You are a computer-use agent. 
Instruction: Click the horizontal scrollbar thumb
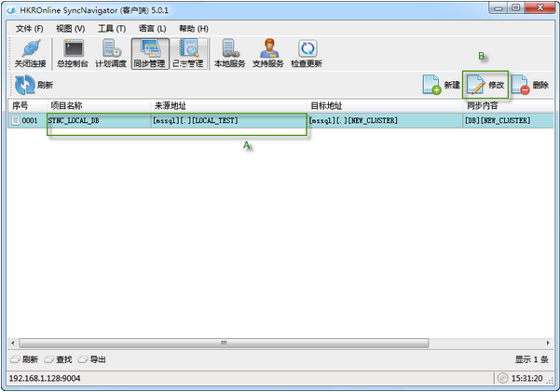point(224,343)
